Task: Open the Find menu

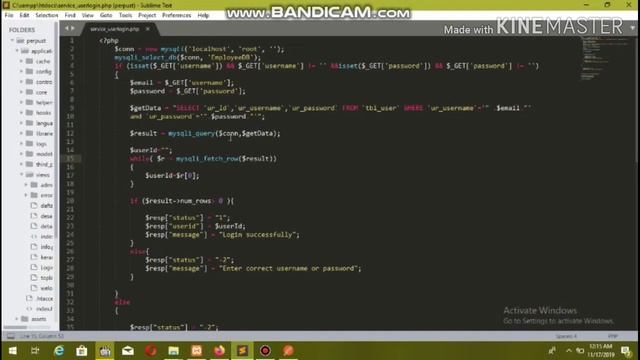Action: point(70,15)
